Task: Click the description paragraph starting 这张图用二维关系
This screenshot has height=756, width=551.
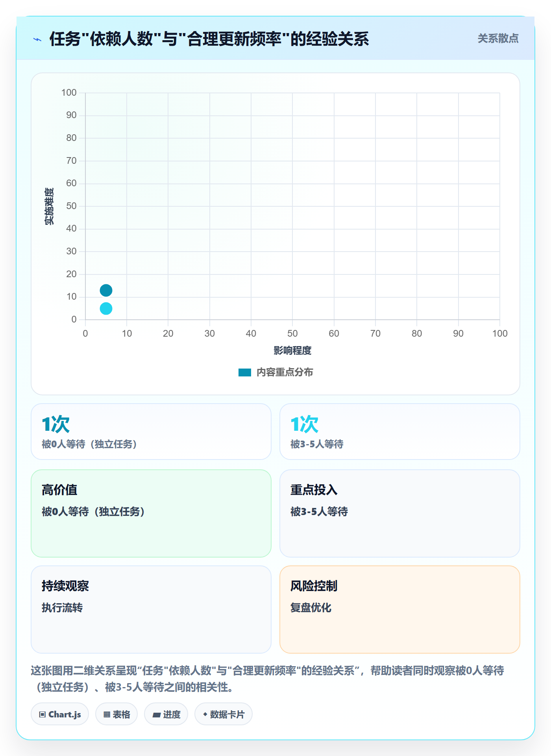Action: click(268, 679)
